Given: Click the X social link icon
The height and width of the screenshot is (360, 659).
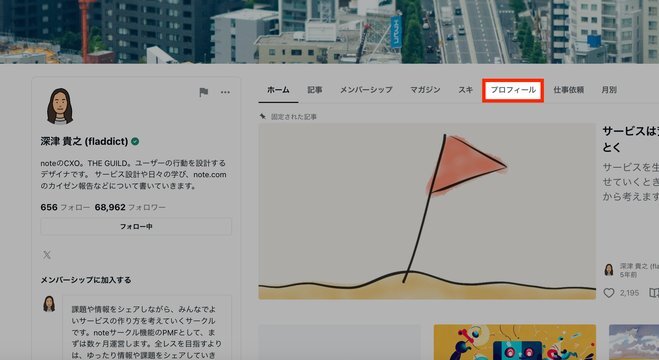Looking at the screenshot, I should point(47,255).
